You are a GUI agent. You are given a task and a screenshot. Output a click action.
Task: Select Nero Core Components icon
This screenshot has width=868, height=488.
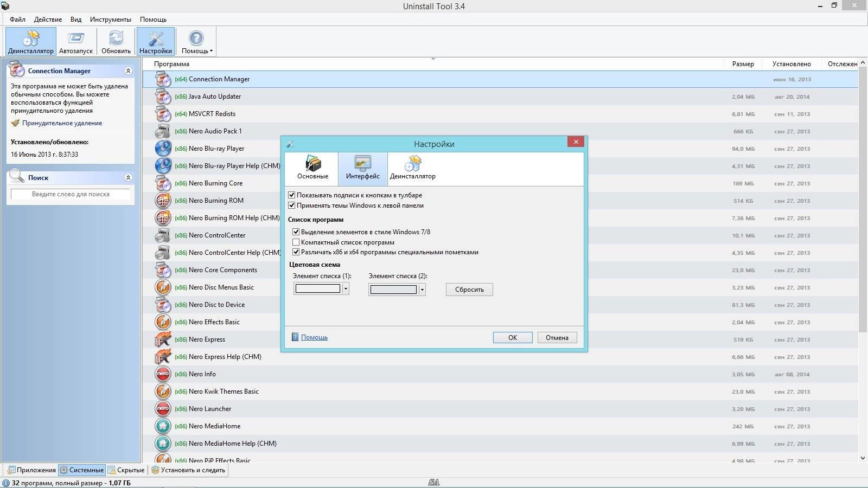163,270
